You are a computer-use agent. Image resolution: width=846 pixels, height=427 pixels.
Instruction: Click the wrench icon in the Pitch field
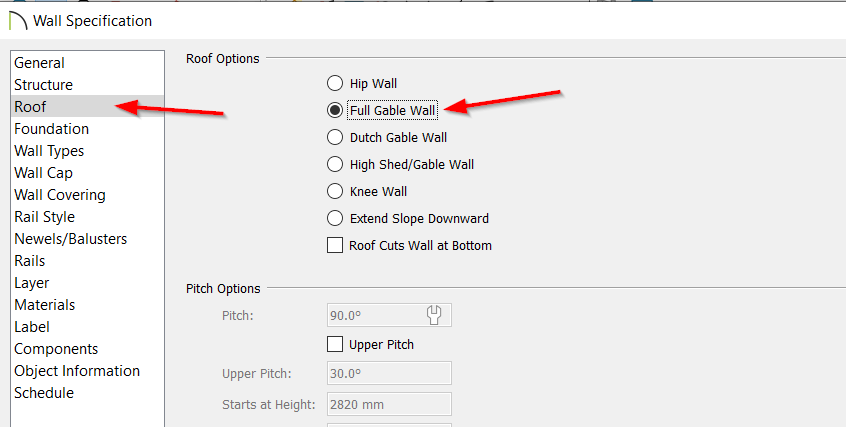pos(434,315)
